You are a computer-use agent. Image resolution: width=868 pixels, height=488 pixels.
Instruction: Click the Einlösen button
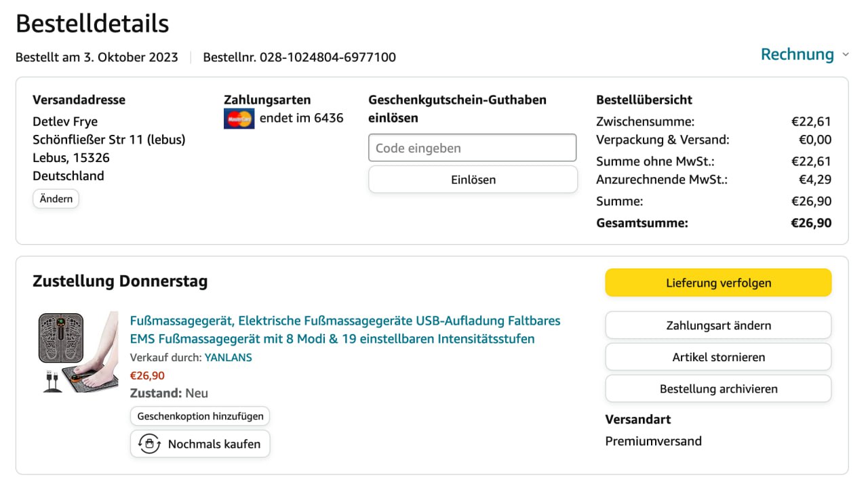(x=473, y=180)
